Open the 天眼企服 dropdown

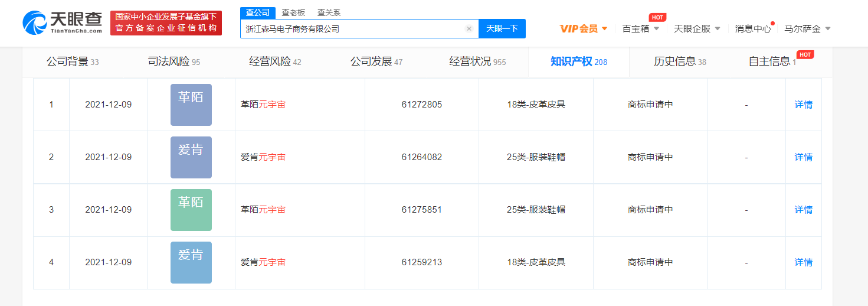697,28
